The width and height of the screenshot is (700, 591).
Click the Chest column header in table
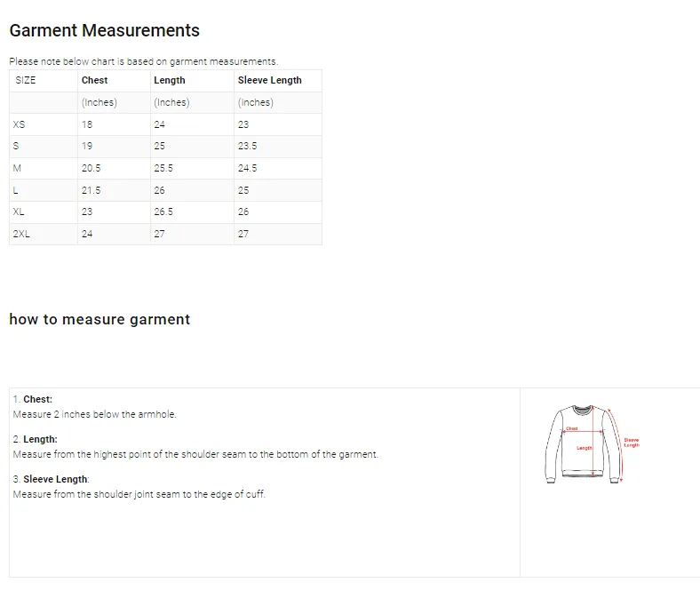[94, 80]
